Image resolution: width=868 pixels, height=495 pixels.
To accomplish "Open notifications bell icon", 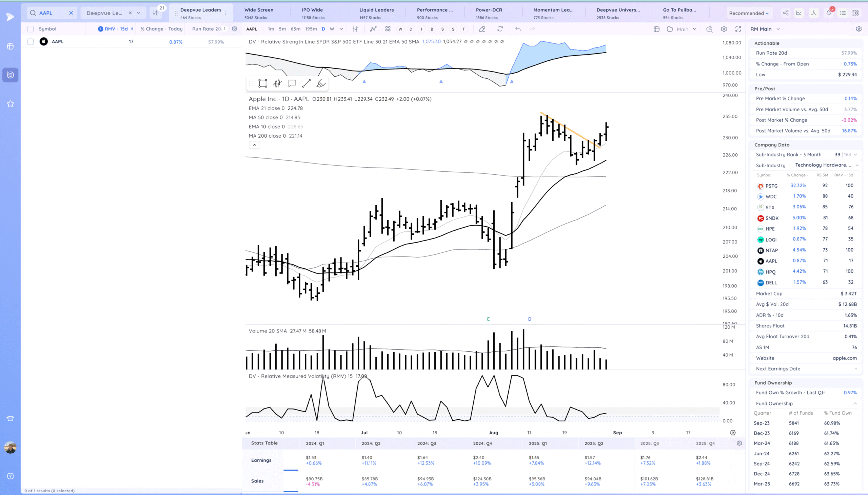I will 829,13.
